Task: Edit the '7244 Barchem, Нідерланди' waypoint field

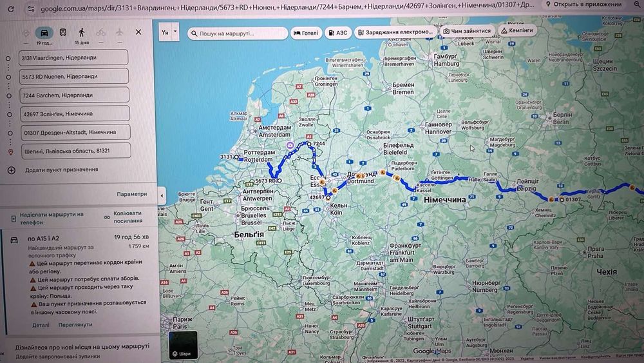Action: (x=74, y=95)
